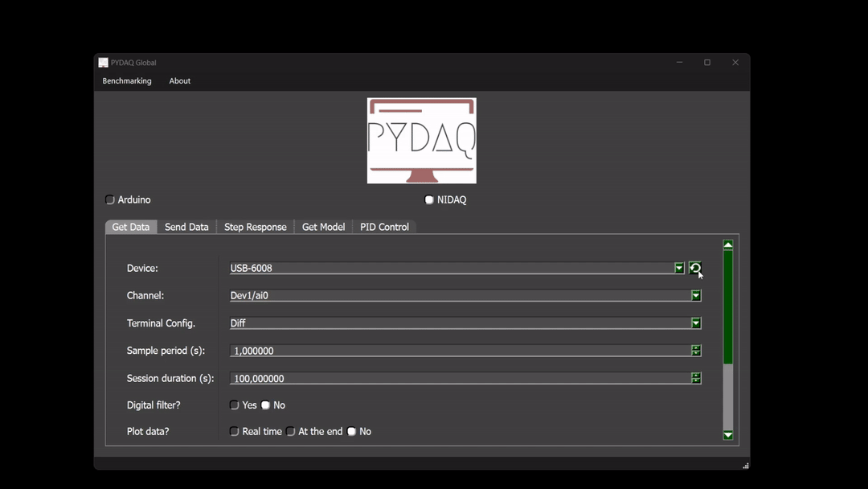Select the NIDAQ radio option

[429, 199]
